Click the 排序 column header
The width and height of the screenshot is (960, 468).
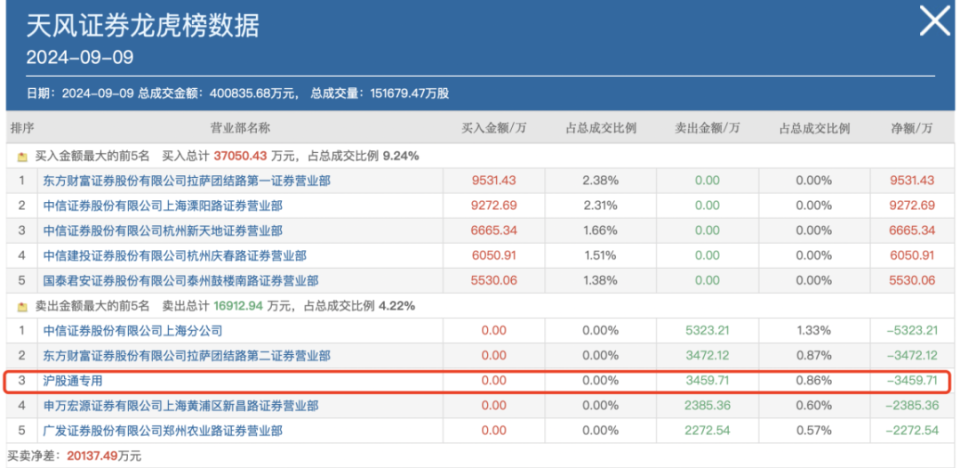(x=22, y=128)
